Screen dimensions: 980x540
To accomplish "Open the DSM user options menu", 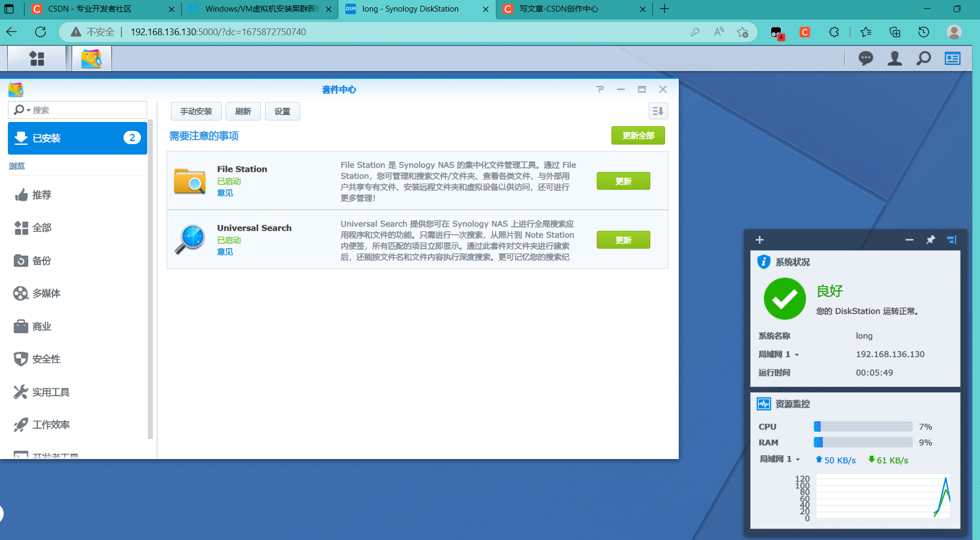I will [894, 58].
